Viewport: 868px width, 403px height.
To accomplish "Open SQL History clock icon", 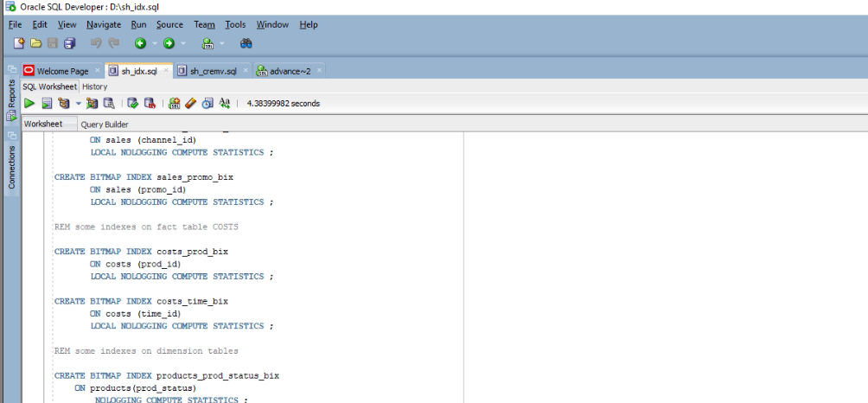I will [207, 103].
